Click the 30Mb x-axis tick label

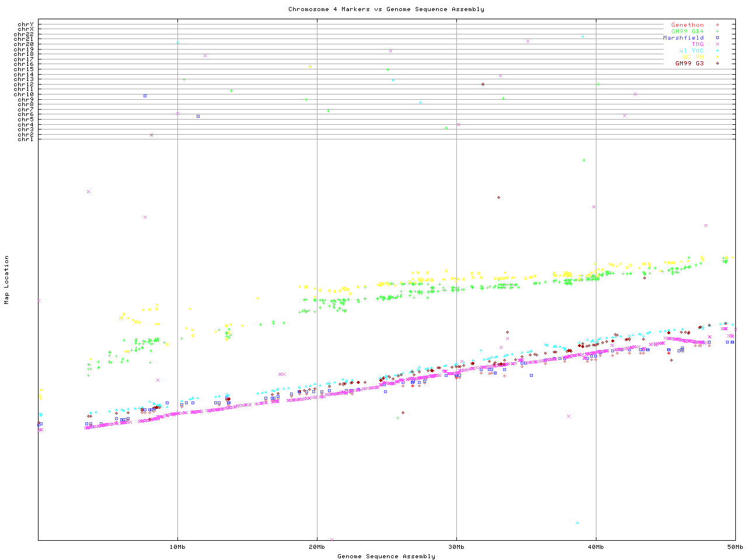point(456,547)
